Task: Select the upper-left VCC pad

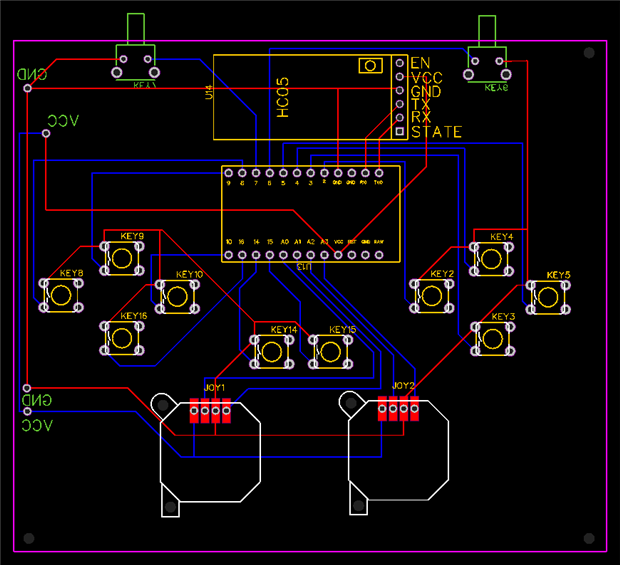Action: 46,134
